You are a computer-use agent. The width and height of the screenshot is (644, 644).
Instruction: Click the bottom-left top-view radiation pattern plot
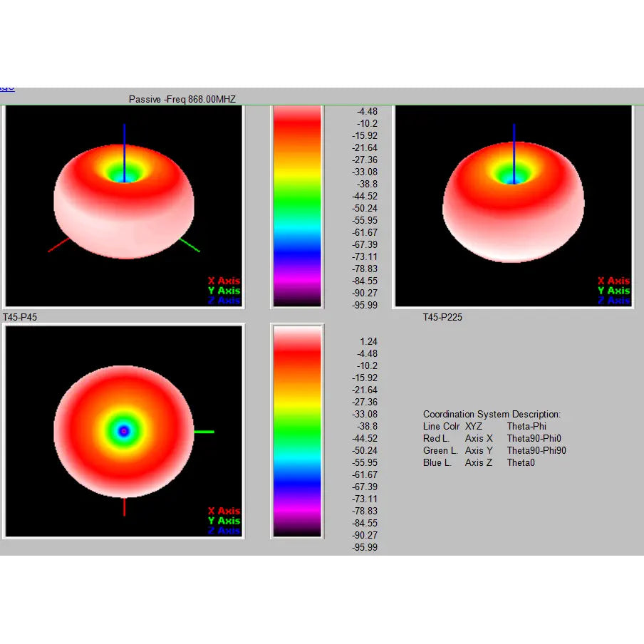coord(124,431)
